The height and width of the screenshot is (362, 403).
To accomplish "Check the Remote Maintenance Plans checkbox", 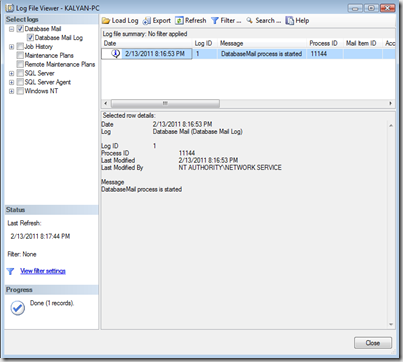I will [x=20, y=64].
